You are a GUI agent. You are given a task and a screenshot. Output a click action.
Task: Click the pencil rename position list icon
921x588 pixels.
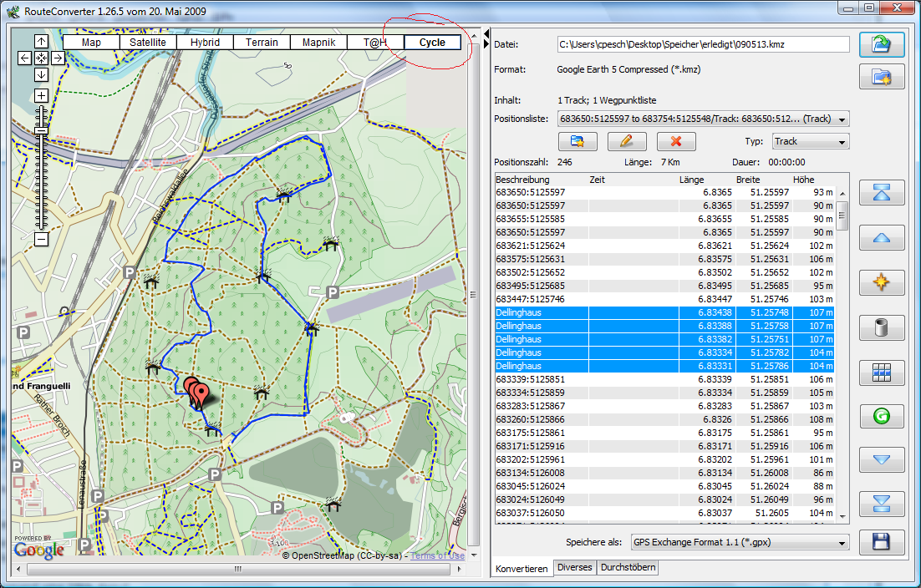click(627, 141)
